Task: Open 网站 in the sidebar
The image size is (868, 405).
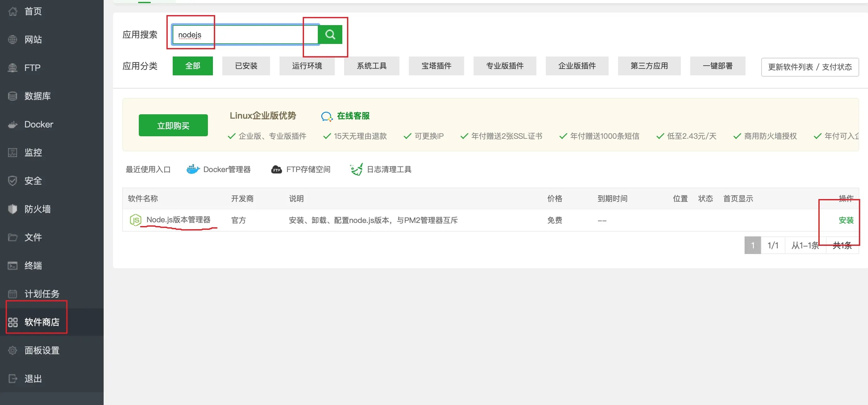Action: (x=33, y=40)
